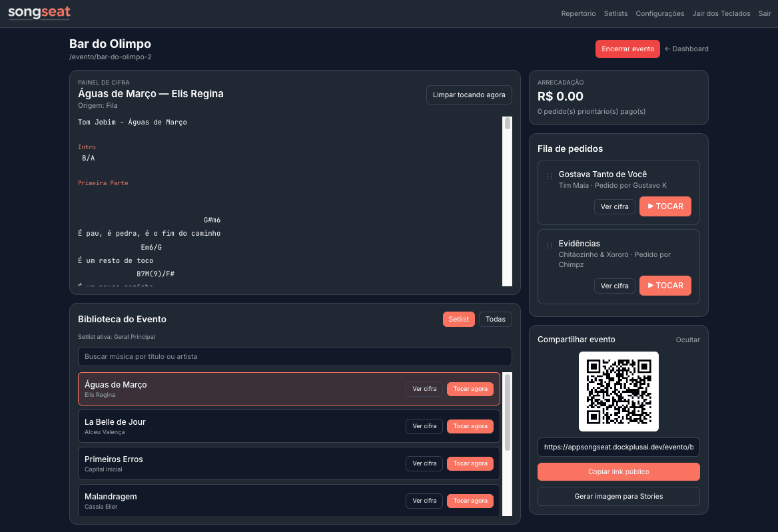This screenshot has height=532, width=778.
Task: Grab drag handle beside Gostava Tanto de Você
Action: (x=550, y=176)
